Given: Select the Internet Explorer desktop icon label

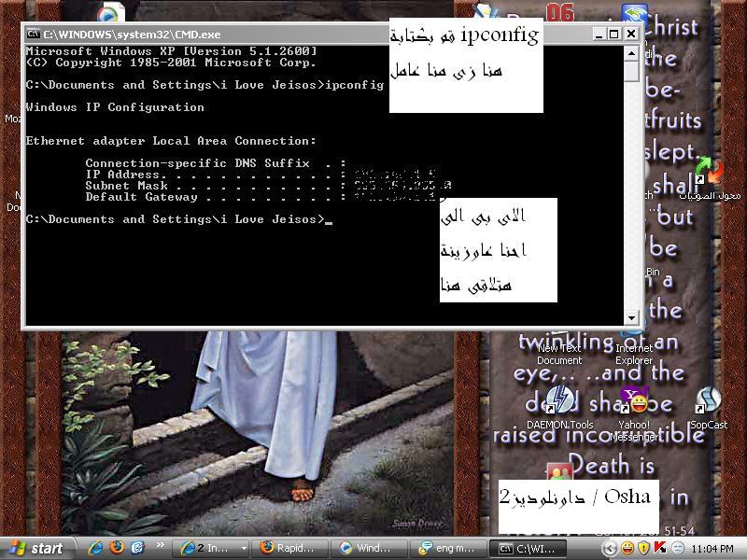Looking at the screenshot, I should coord(634,355).
